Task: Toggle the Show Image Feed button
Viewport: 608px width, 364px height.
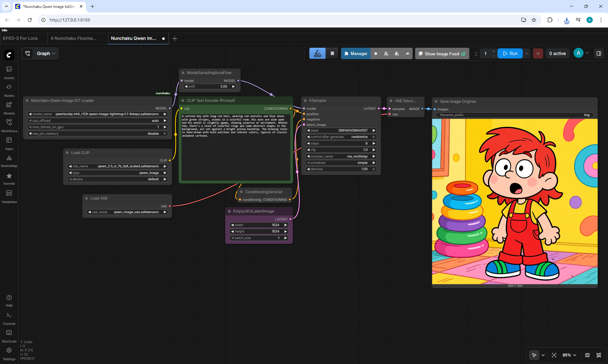Action: point(442,53)
